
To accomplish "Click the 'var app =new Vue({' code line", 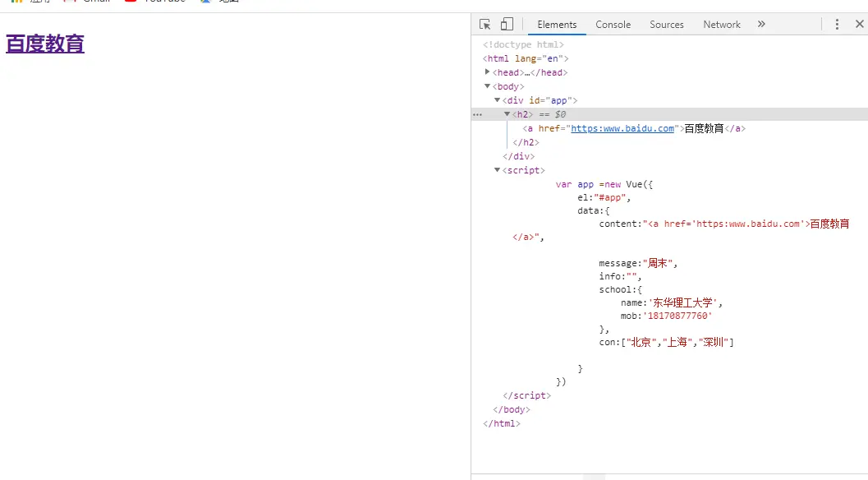I will (604, 185).
